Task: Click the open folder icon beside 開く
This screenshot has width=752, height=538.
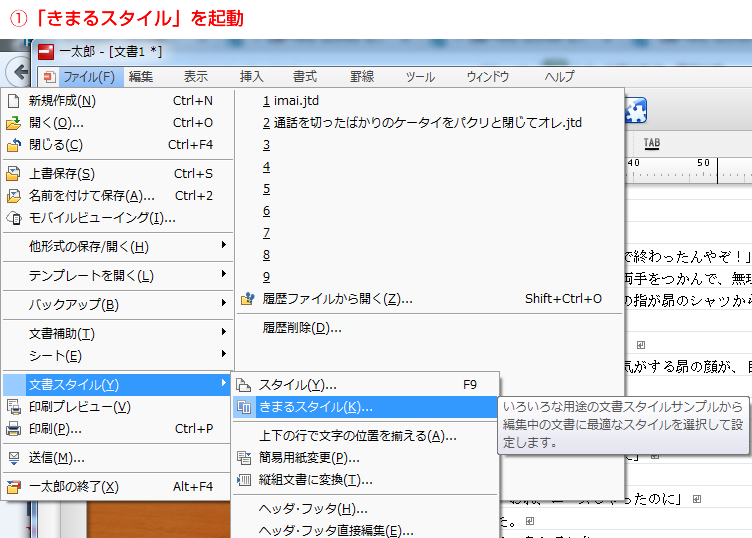Action: click(x=13, y=123)
